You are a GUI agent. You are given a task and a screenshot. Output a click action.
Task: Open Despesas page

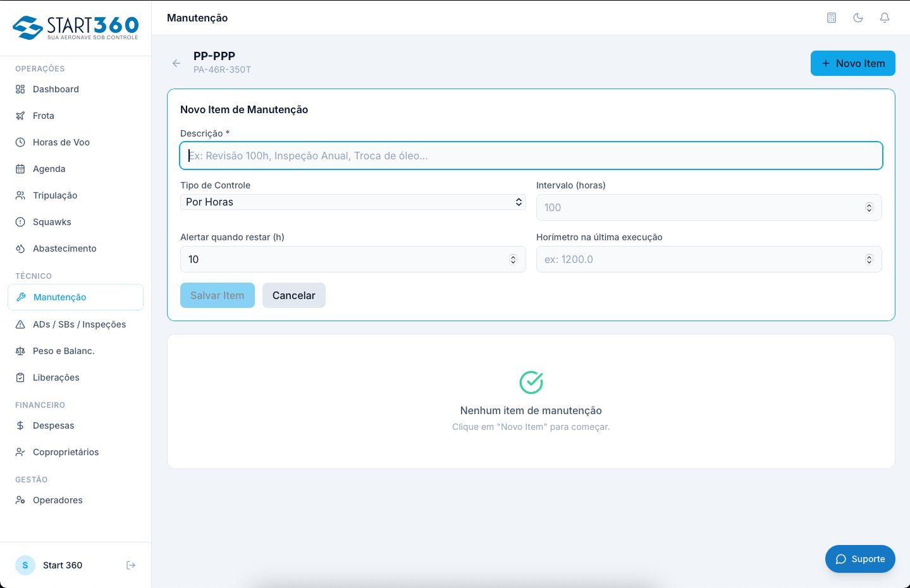pyautogui.click(x=75, y=426)
